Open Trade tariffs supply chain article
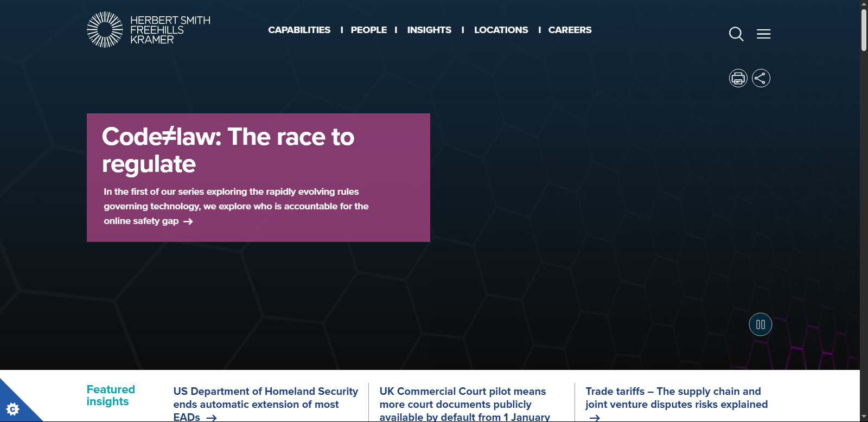Viewport: 868px width, 422px height. pyautogui.click(x=676, y=398)
